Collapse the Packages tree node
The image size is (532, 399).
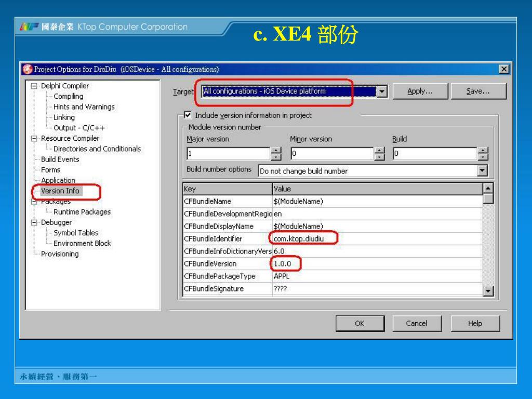click(34, 202)
